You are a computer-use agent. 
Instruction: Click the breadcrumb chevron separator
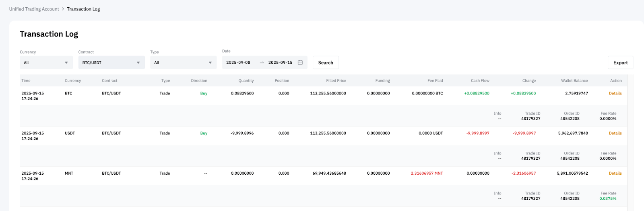coord(63,9)
